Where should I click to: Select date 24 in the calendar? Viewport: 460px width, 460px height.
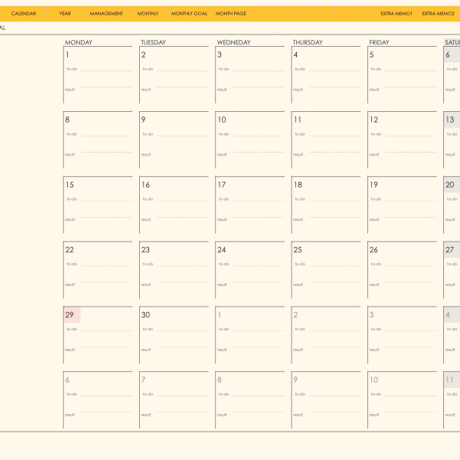(x=222, y=250)
